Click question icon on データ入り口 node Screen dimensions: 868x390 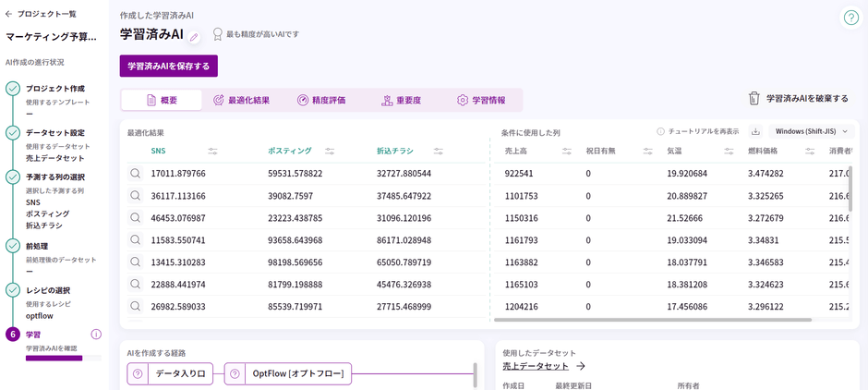138,374
